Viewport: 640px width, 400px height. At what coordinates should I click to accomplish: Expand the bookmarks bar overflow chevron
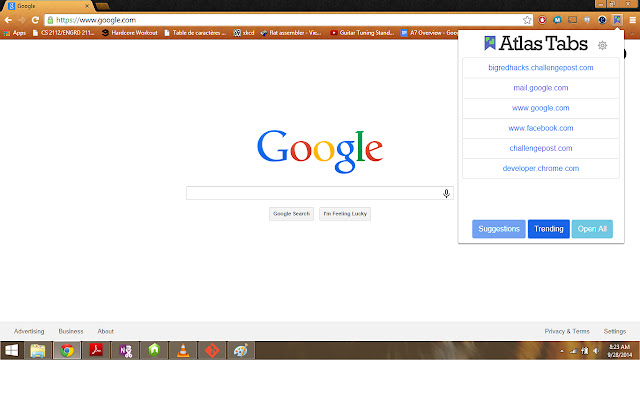633,33
